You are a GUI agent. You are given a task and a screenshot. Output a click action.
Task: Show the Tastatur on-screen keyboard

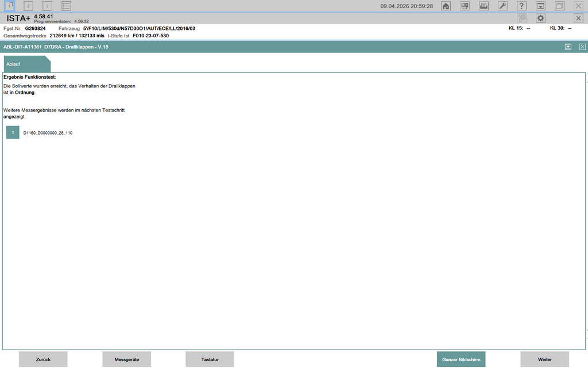pos(210,359)
